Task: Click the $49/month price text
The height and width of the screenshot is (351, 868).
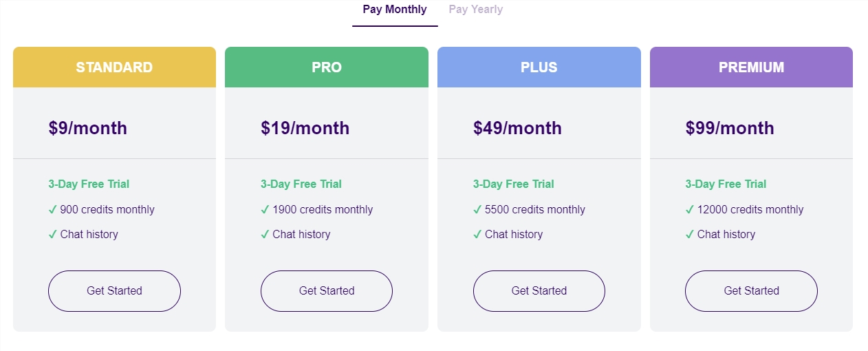Action: pyautogui.click(x=517, y=128)
